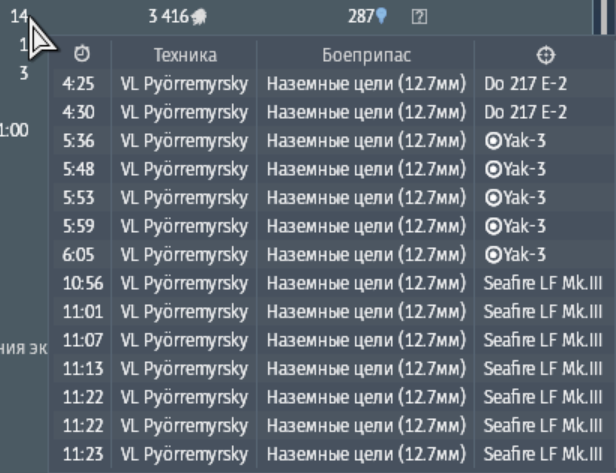Click the circle marker before Yak-3 in the 5:53 row

(493, 198)
